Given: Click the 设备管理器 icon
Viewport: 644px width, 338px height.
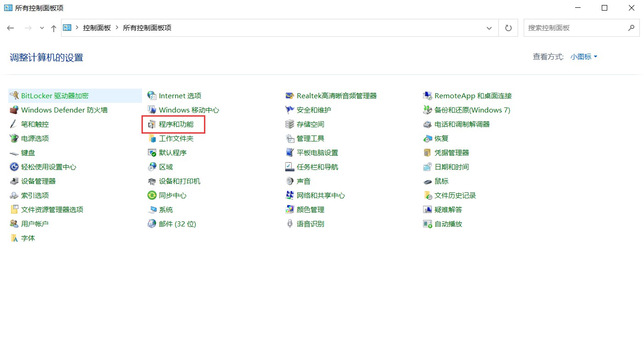Looking at the screenshot, I should click(14, 181).
